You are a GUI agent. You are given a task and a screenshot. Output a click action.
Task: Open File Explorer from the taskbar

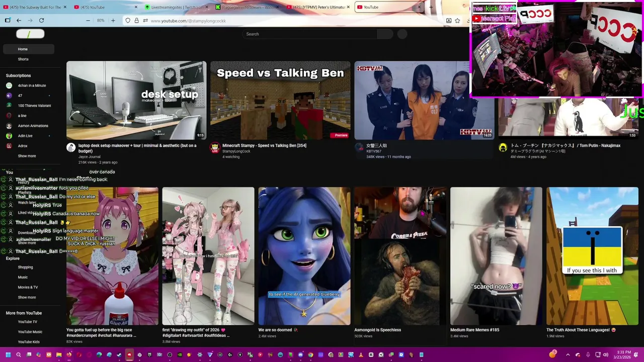[59, 355]
